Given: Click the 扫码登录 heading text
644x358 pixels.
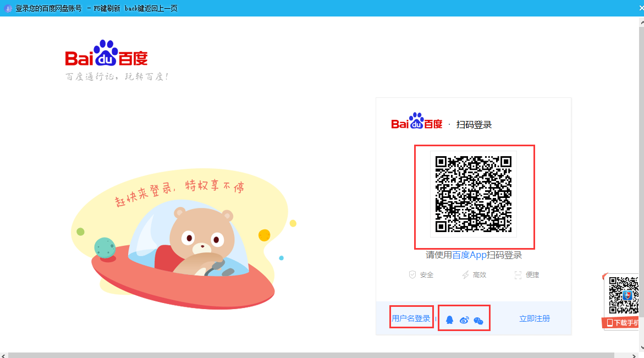Looking at the screenshot, I should click(x=474, y=124).
